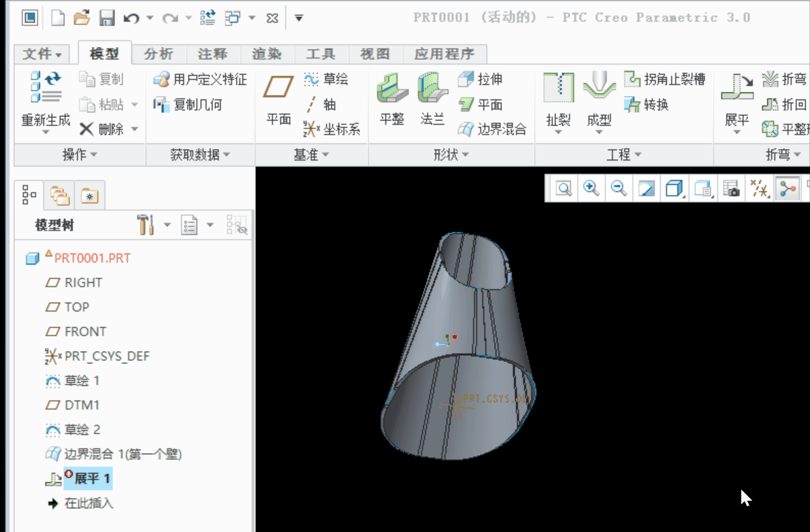Expand the 操作 group dropdown
The width and height of the screenshot is (810, 532).
coord(79,155)
